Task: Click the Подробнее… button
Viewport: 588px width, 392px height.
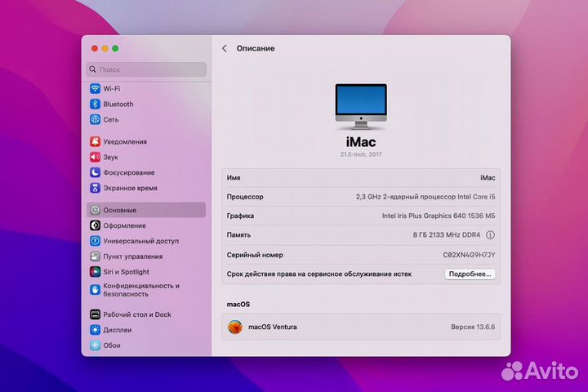Action: [x=470, y=274]
